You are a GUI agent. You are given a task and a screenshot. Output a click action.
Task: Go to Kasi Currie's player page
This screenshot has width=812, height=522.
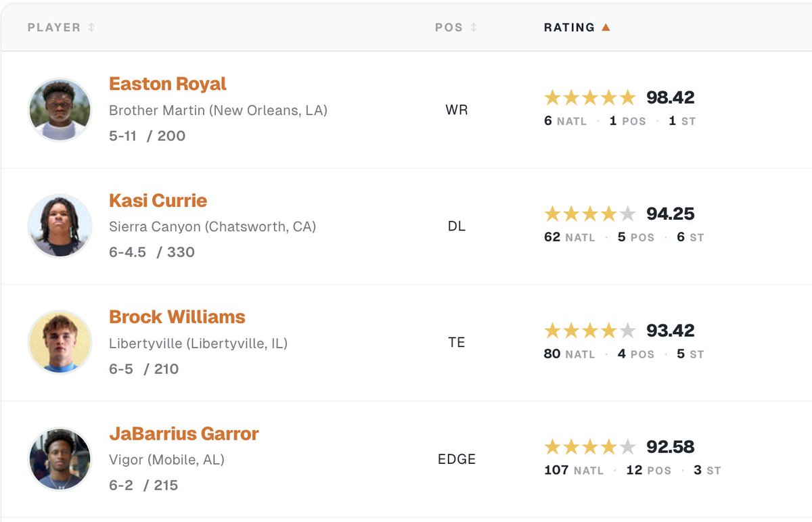pos(158,200)
